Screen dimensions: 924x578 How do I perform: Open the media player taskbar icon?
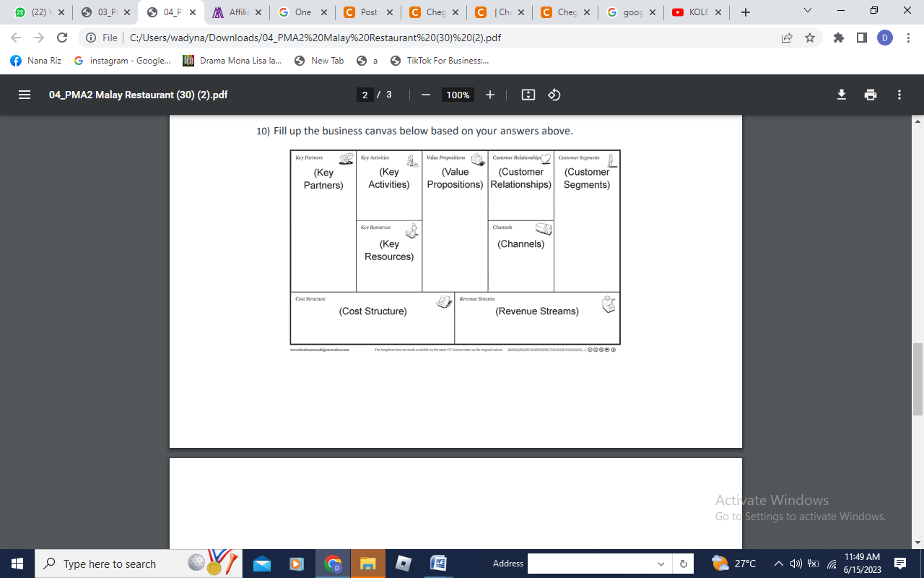(x=297, y=564)
